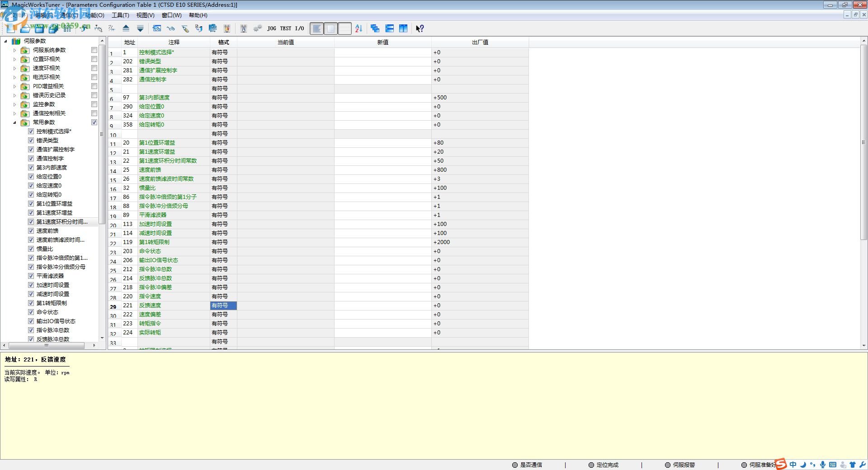Toggle checkbox for 速度环相关 group
The height and width of the screenshot is (470, 868).
click(94, 68)
